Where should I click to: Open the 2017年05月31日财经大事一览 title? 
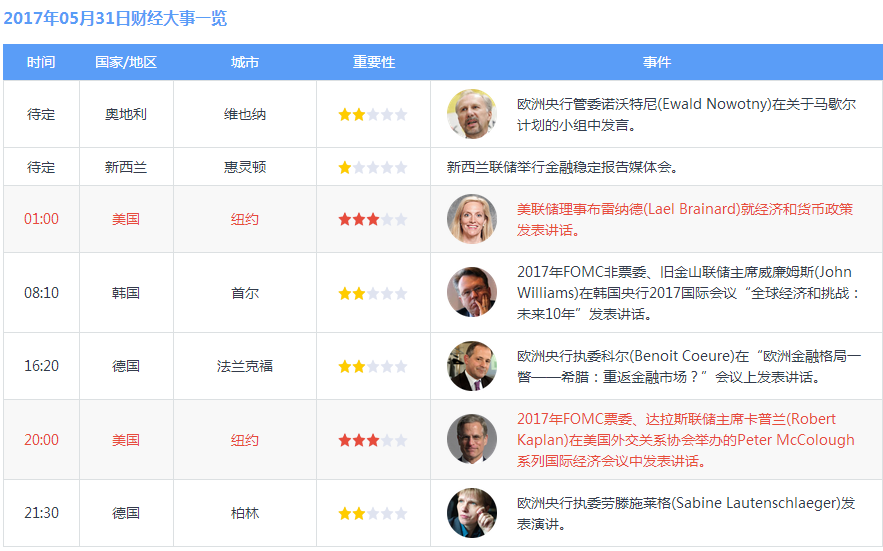(115, 18)
